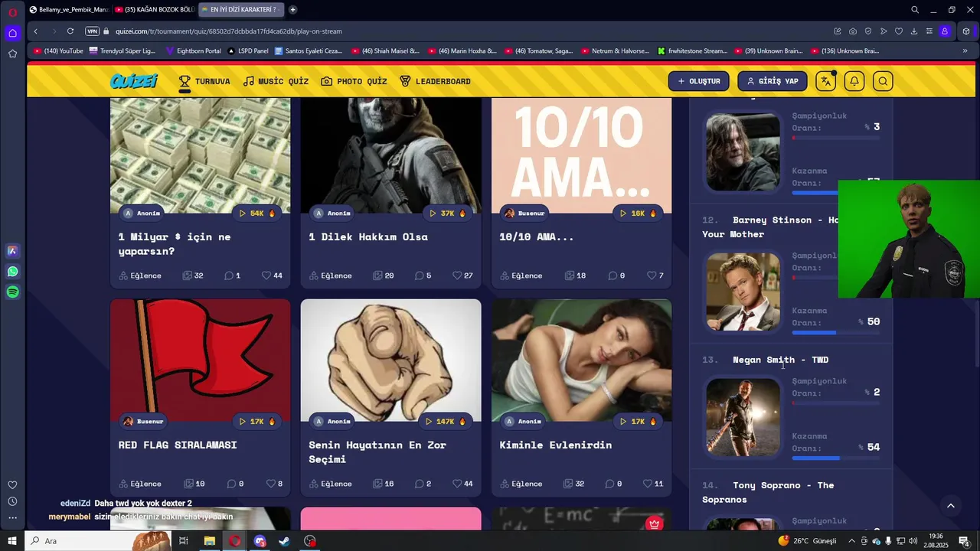Open the Opera sidebar home icon
The image size is (980, 551).
tap(13, 33)
